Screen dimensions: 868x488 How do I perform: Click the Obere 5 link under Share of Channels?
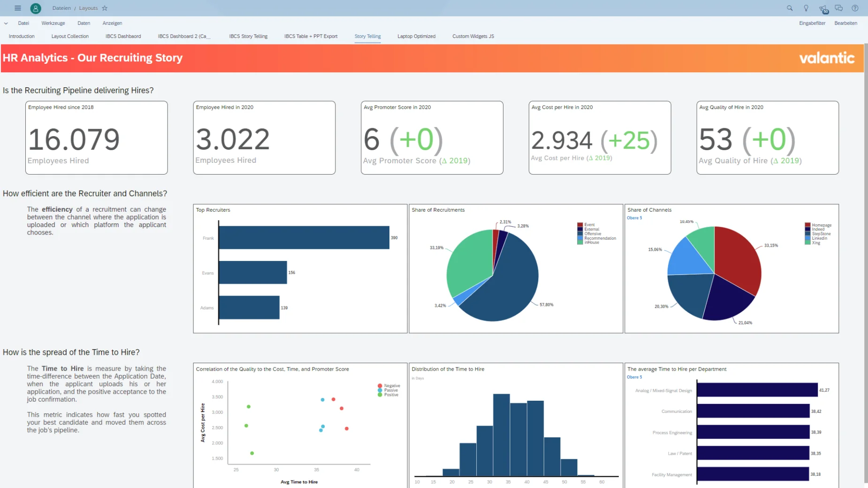pos(634,218)
